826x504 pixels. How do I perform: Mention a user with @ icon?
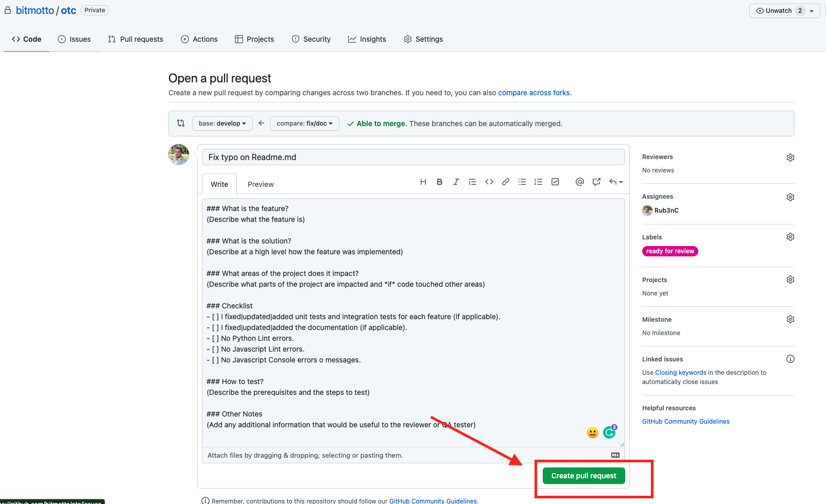[x=580, y=182]
